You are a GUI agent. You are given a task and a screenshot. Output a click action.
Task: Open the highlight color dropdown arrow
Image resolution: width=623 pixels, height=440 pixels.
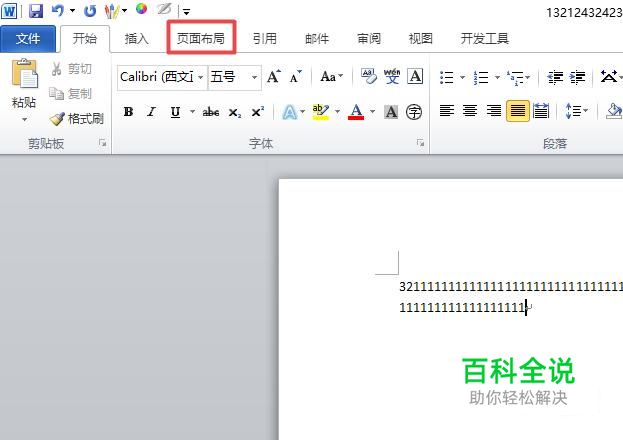[337, 112]
